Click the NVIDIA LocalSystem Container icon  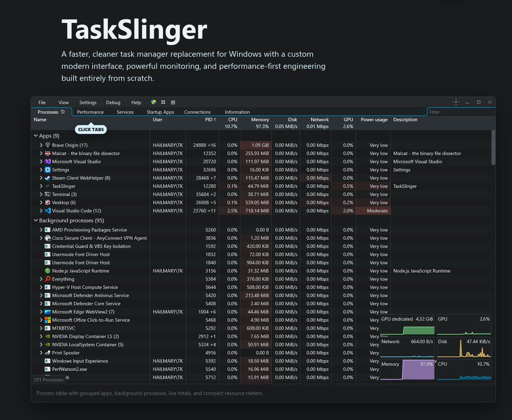coord(48,345)
